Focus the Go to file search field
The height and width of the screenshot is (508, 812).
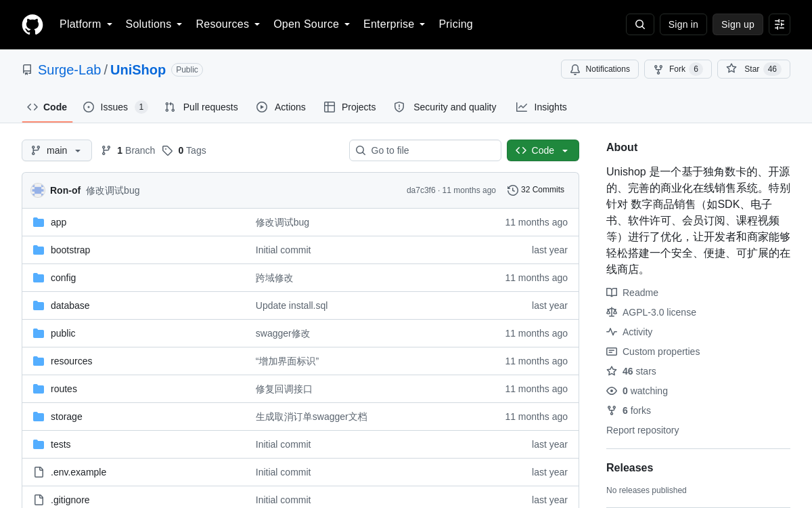pos(425,150)
